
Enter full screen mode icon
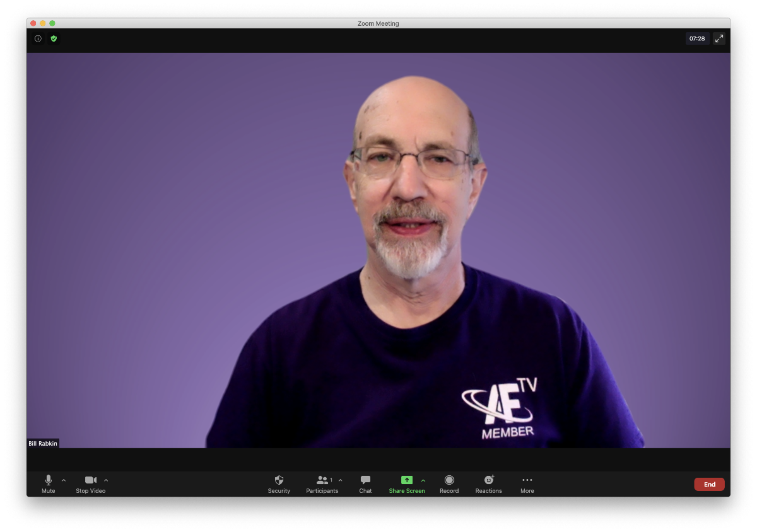coord(719,38)
